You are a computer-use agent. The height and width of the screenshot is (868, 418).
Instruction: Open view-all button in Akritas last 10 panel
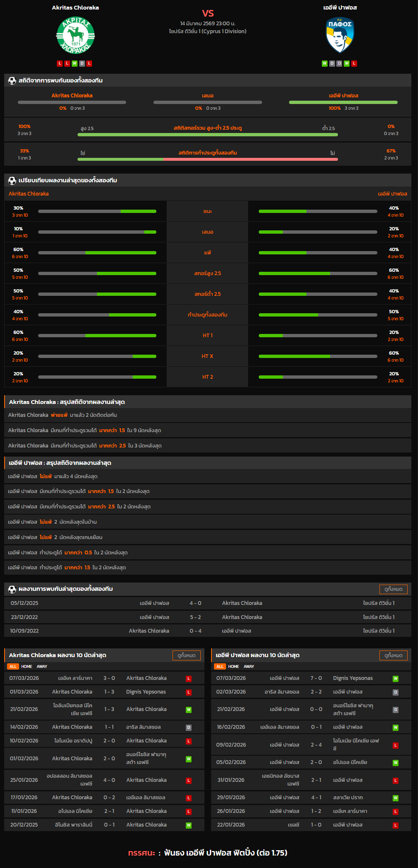(x=186, y=655)
